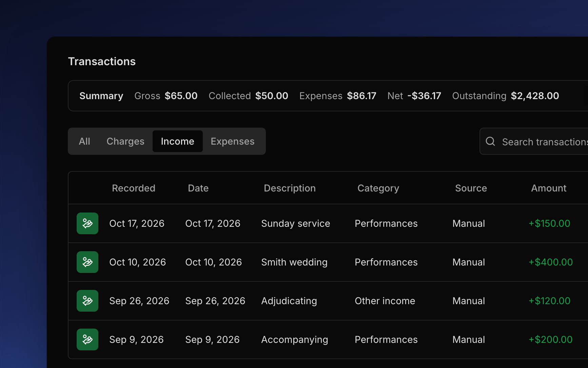The image size is (588, 368).
Task: Click the income icon for Smith wedding
Action: coord(87,262)
